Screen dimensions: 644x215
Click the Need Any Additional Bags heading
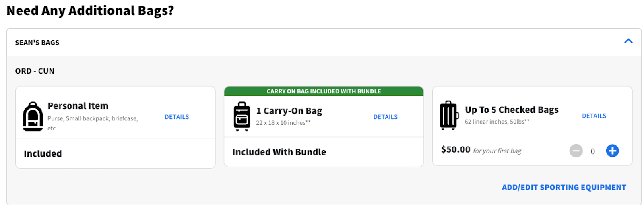[90, 10]
